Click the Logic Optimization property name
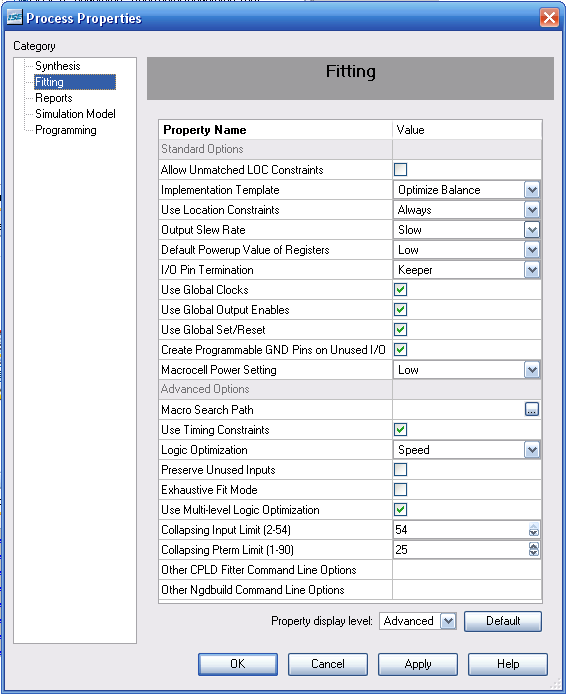This screenshot has width=566, height=695. 204,449
